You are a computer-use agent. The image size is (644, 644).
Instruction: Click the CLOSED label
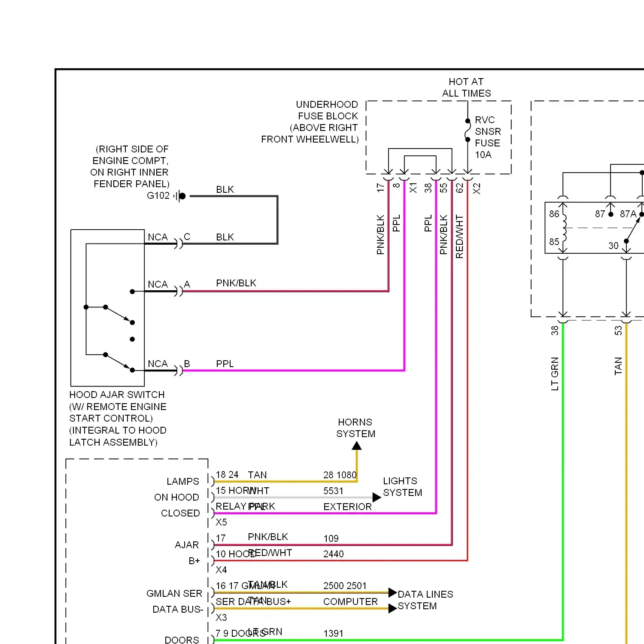tap(180, 513)
